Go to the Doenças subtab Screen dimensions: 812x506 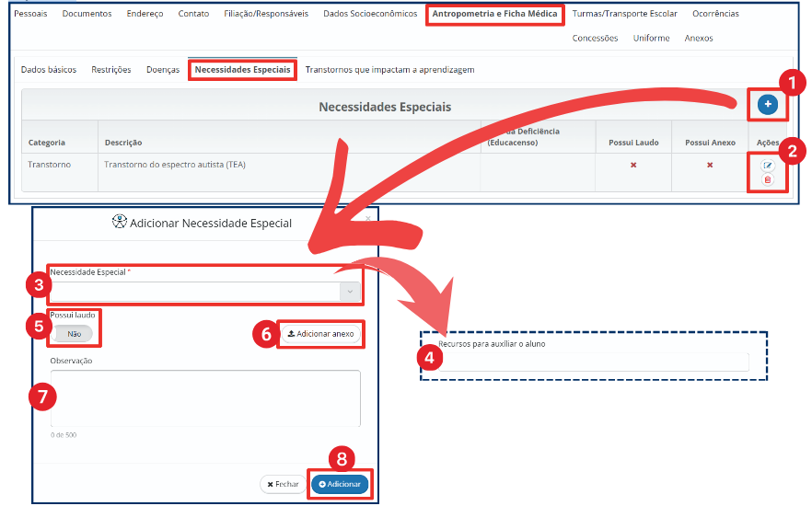pos(163,70)
